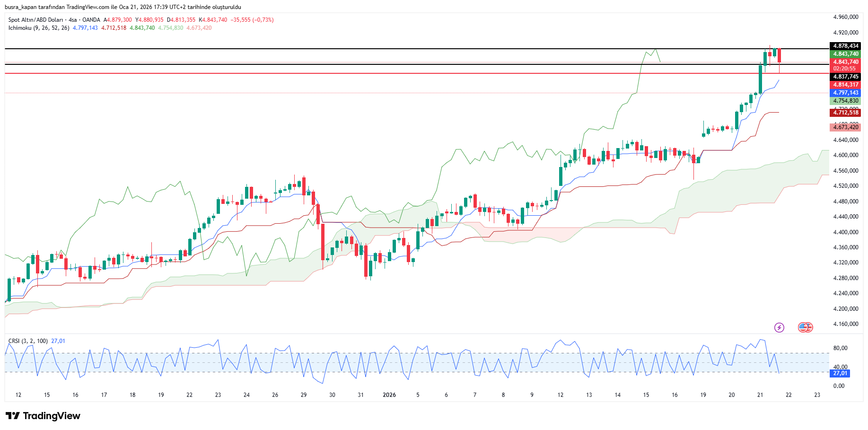Click the 2026 year marker on time axis
Viewport: 868px width, 430px height.
(389, 395)
